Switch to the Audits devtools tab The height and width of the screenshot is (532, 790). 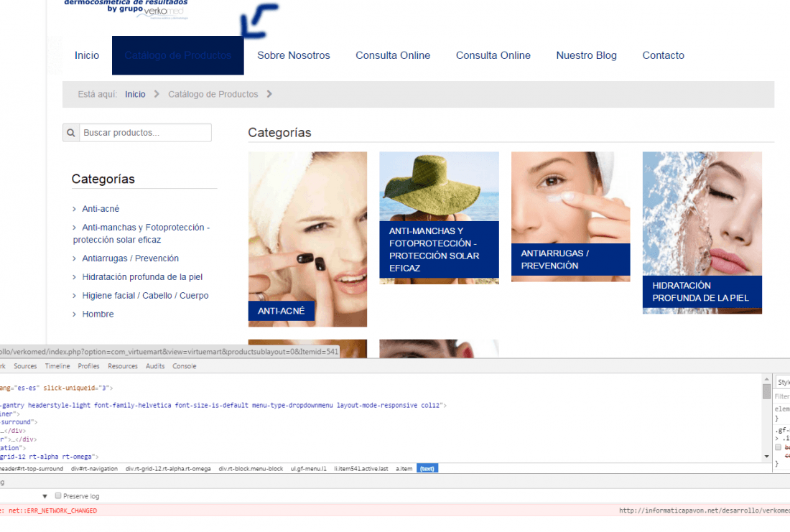pyautogui.click(x=155, y=366)
